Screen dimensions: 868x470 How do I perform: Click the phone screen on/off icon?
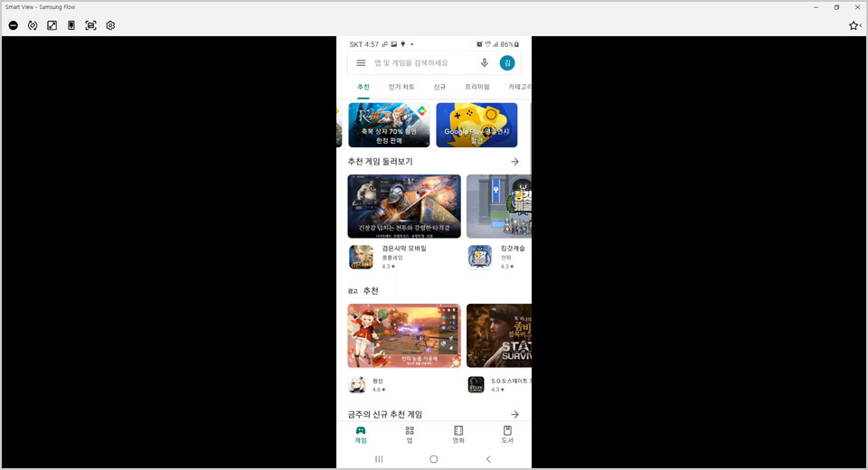tap(71, 25)
